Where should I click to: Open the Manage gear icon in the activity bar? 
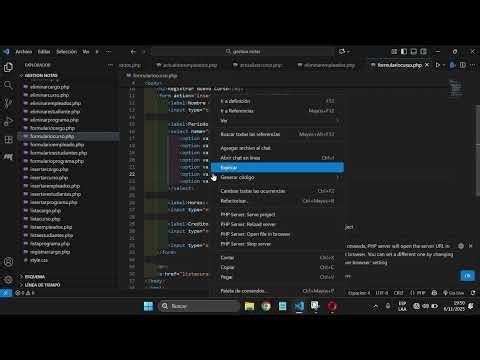click(8, 279)
